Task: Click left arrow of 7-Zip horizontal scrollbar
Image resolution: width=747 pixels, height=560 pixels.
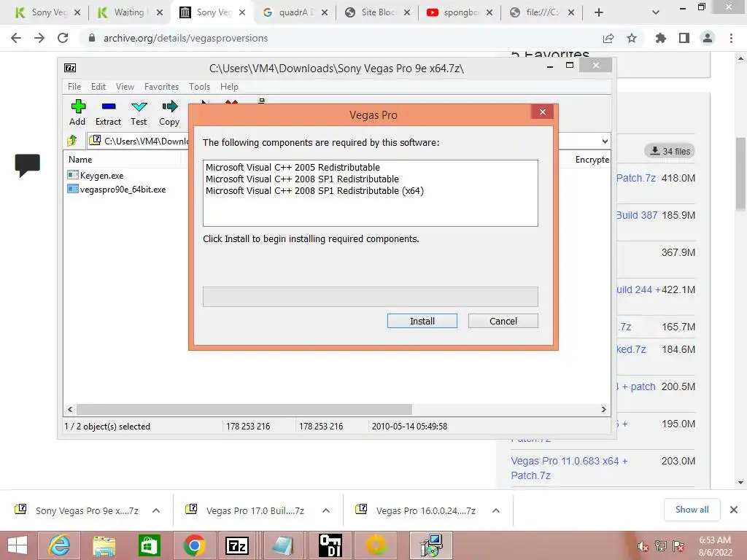Action: 70,410
